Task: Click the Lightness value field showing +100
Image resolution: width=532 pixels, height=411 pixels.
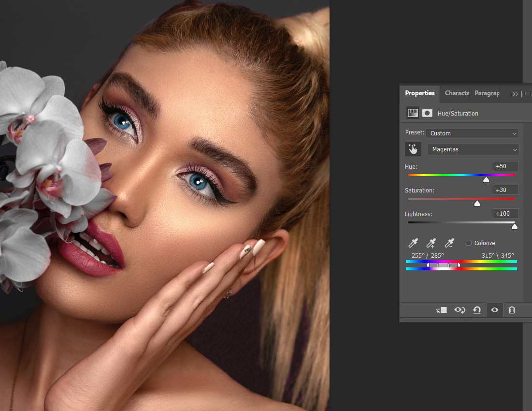Action: [505, 213]
